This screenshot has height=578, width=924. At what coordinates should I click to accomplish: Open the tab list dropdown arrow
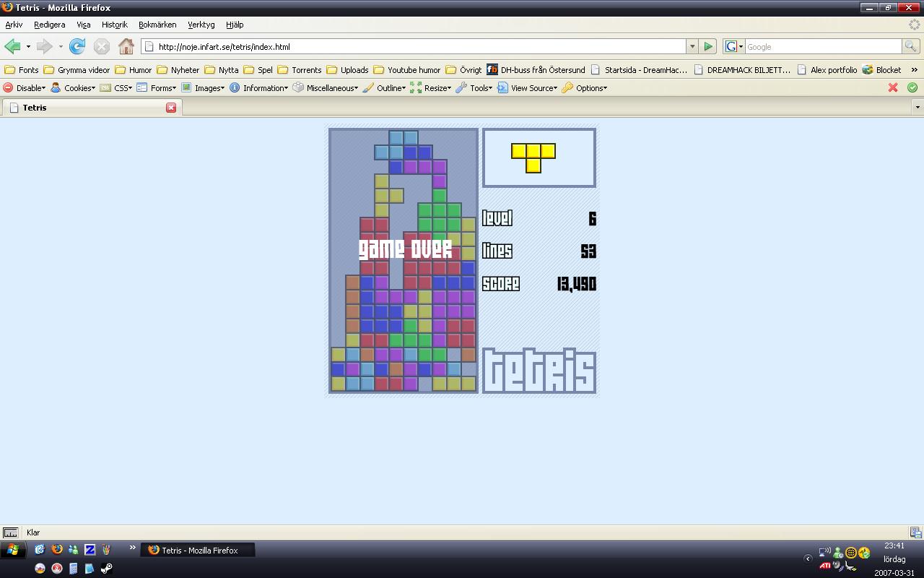coord(918,108)
